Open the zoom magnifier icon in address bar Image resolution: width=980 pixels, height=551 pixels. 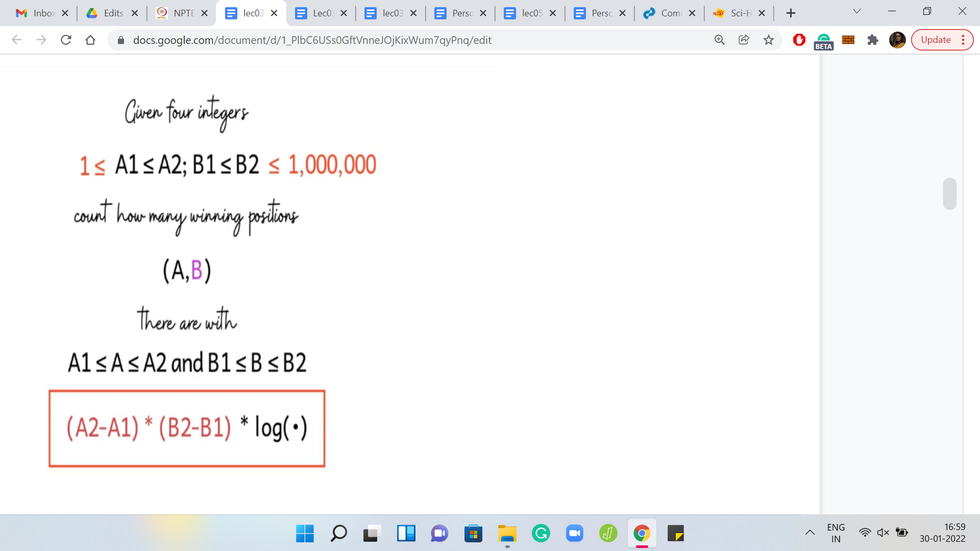click(719, 40)
